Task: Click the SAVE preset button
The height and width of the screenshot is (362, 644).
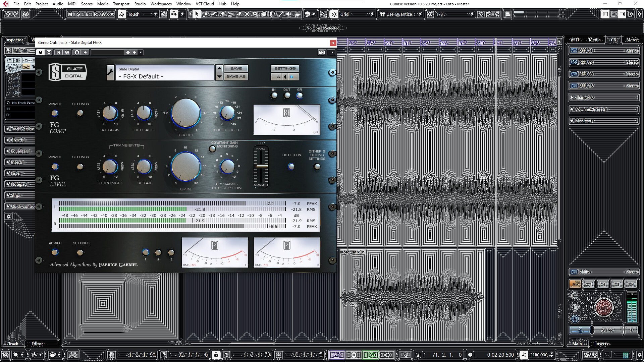Action: click(236, 68)
